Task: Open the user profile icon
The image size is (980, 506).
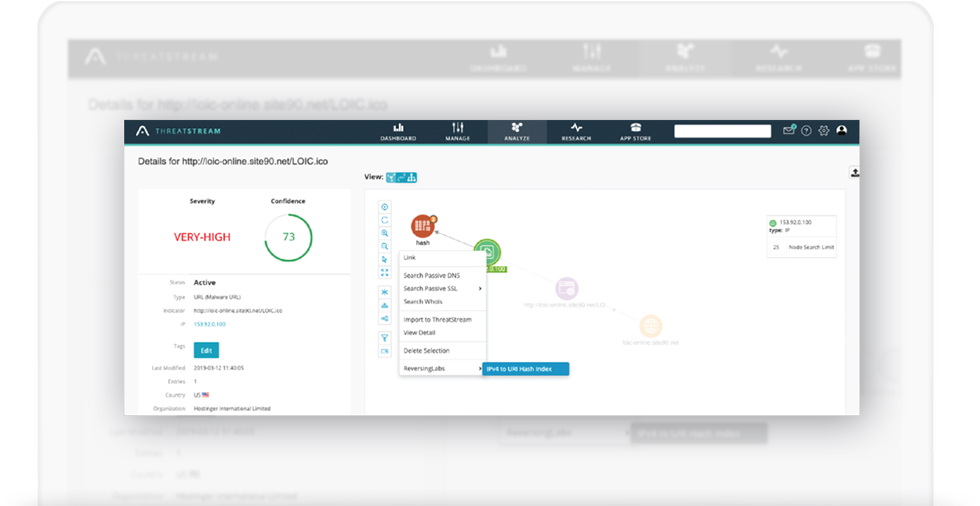Action: (841, 131)
